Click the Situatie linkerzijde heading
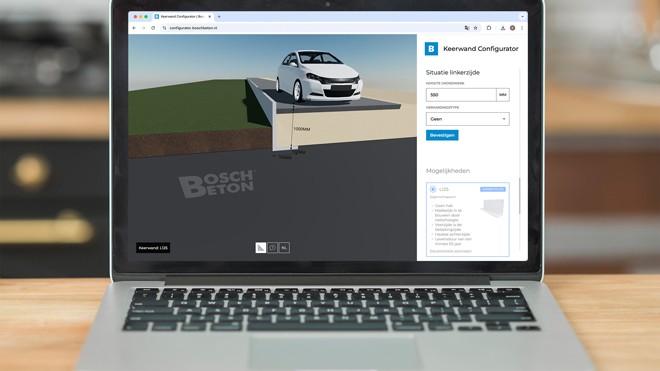 pos(452,72)
